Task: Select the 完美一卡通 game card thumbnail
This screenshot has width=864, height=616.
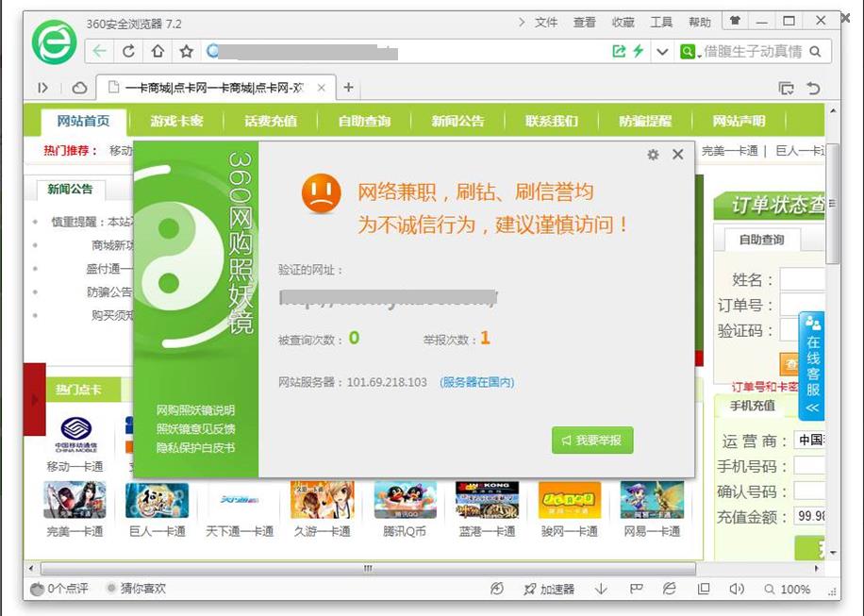Action: [75, 500]
